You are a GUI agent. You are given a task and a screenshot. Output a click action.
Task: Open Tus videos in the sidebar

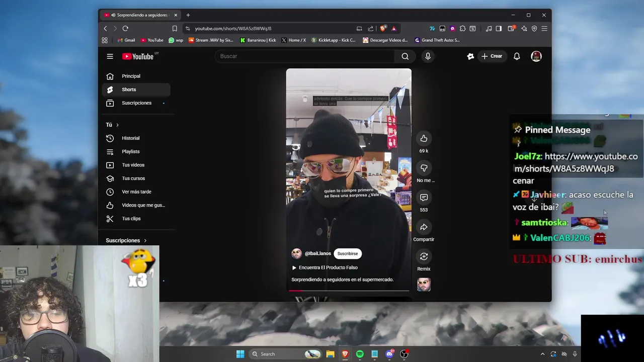[x=136, y=165]
